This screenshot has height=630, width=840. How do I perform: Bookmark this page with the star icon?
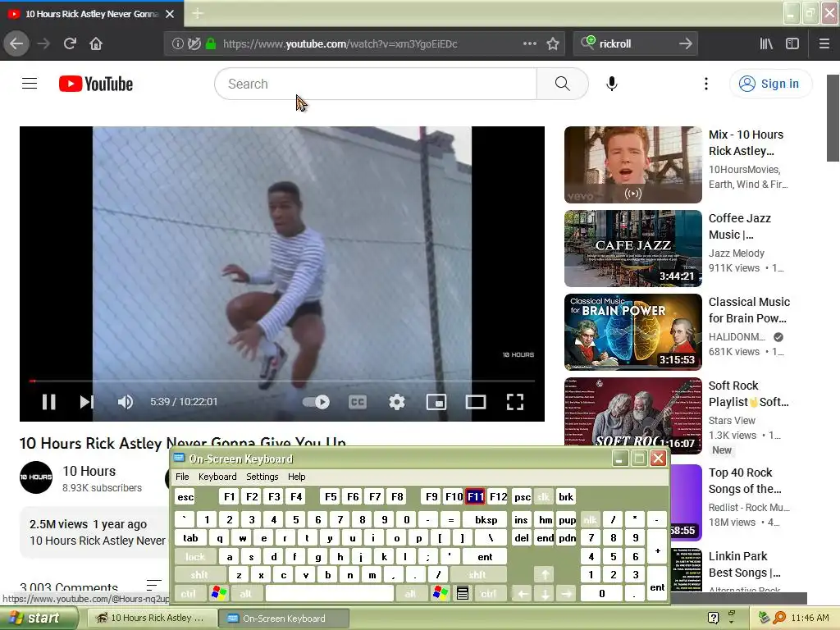pos(553,44)
